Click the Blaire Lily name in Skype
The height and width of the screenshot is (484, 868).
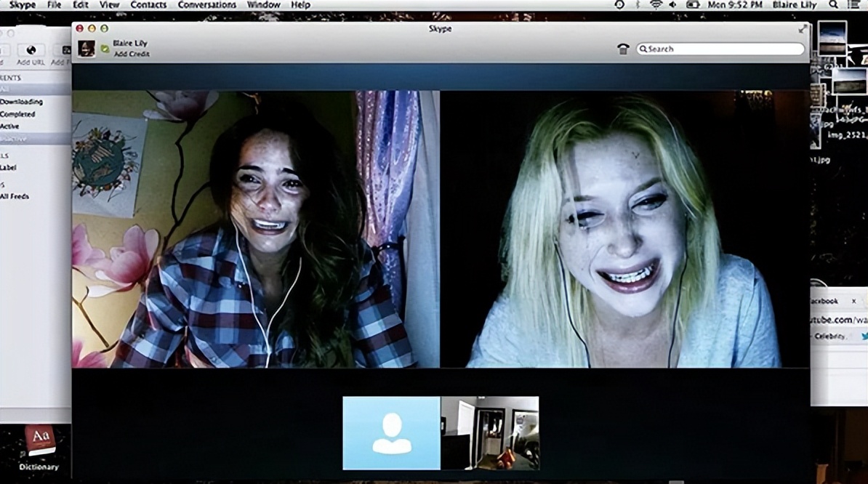point(130,43)
